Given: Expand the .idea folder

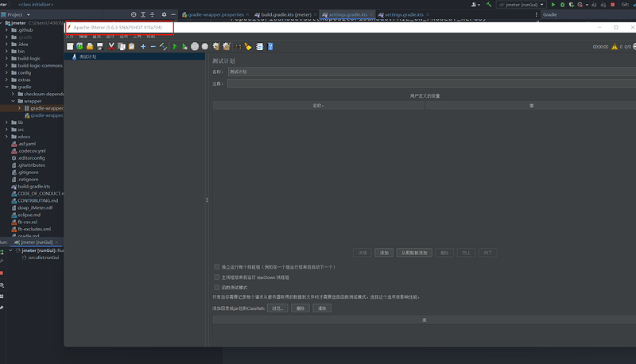Looking at the screenshot, I should click(x=6, y=45).
